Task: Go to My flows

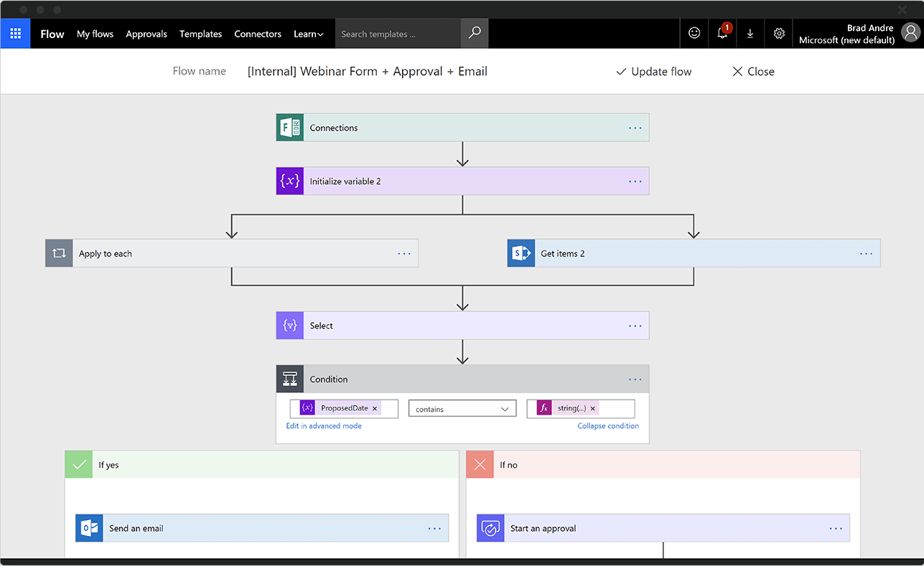Action: 95,34
